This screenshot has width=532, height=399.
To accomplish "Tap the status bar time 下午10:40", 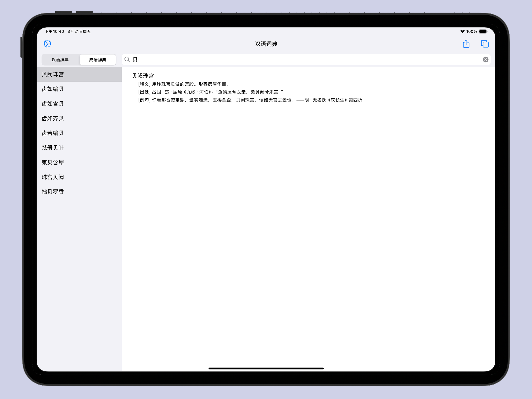I will coord(54,32).
